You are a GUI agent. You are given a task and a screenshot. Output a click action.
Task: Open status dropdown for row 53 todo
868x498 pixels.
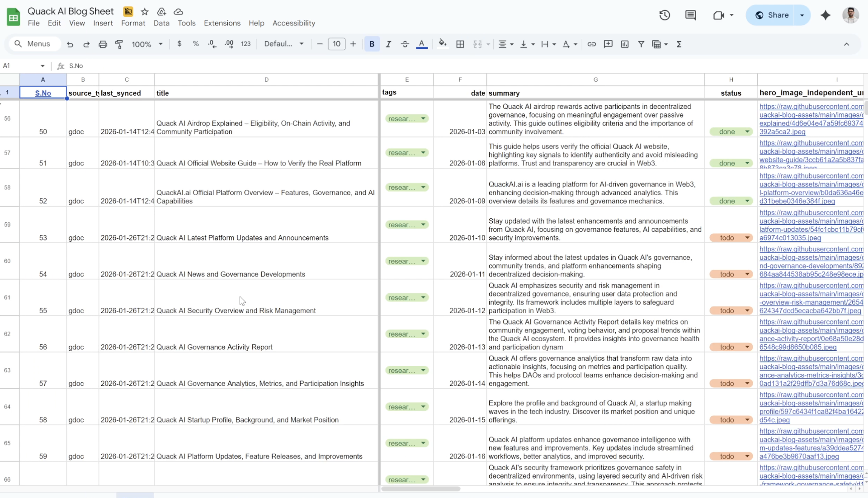click(731, 238)
